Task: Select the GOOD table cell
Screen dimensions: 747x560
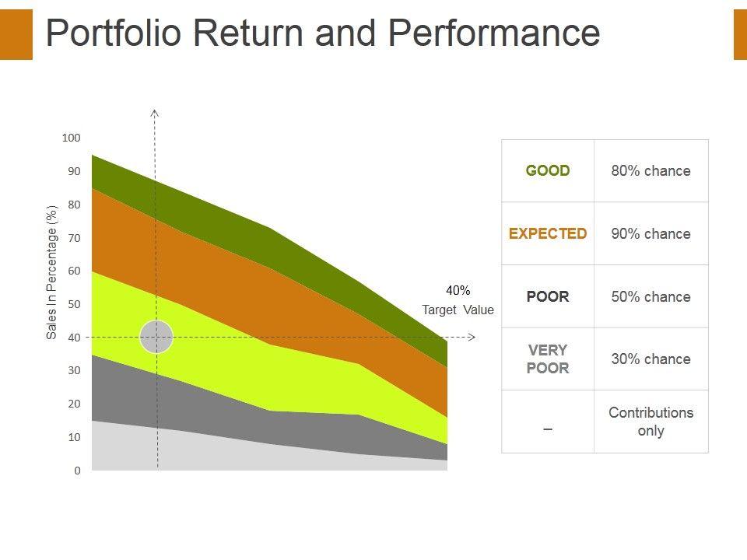Action: point(548,171)
